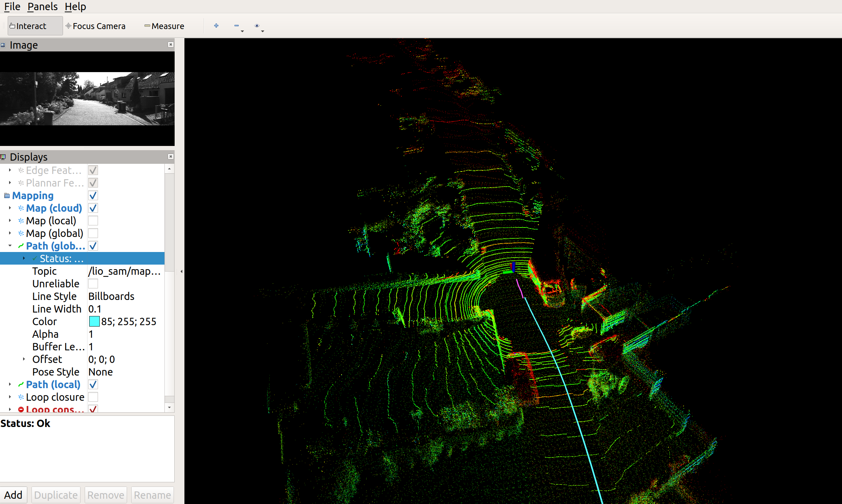Select the Status row
The width and height of the screenshot is (842, 504).
[x=82, y=258]
